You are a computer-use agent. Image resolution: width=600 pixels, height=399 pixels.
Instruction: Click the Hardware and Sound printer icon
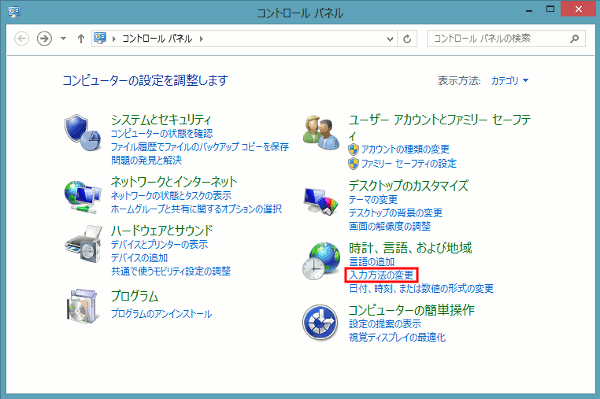pyautogui.click(x=83, y=244)
